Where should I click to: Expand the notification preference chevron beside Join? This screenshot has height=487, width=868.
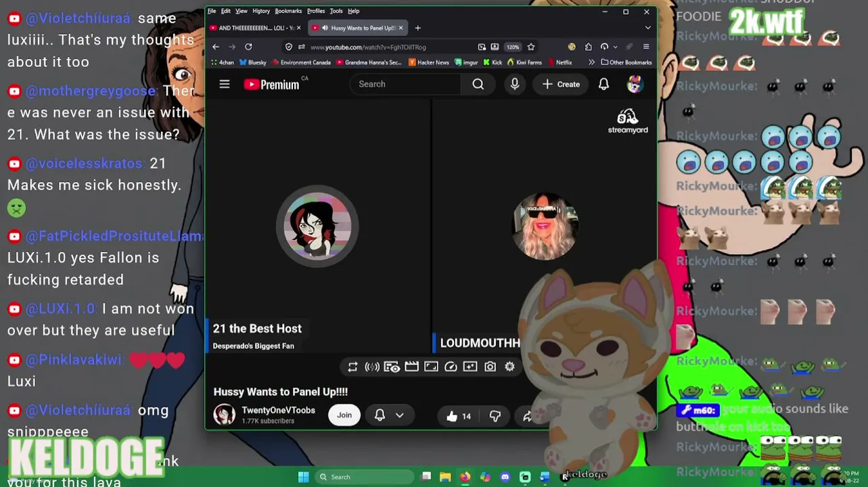pos(400,415)
